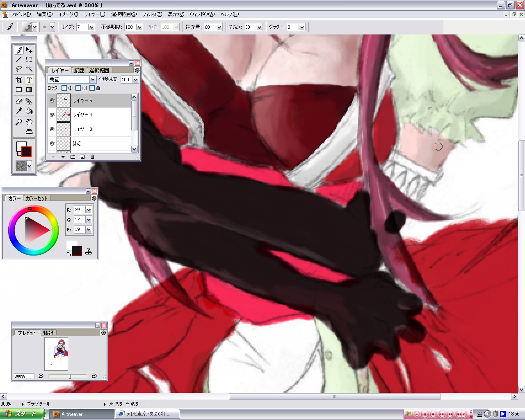
Task: Switch to the 履歴 history tab
Action: [79, 70]
